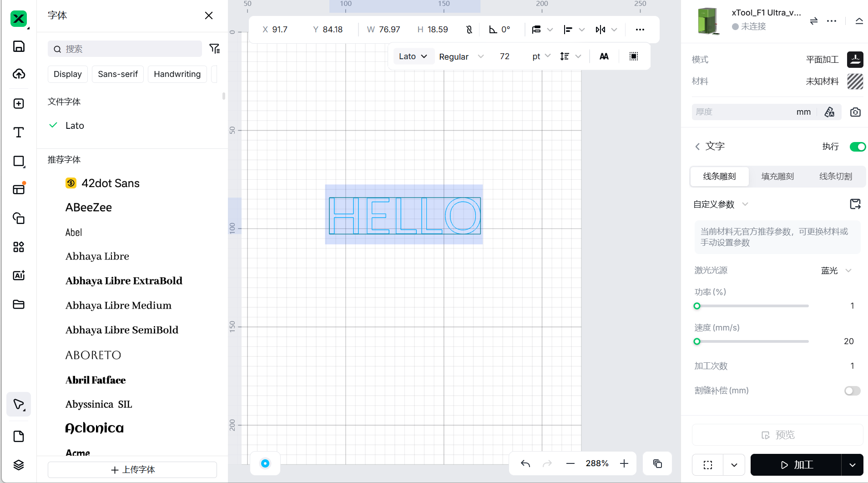Screen dimensions: 868x483
Task: Expand the Regular font style dropdown
Action: [x=460, y=56]
